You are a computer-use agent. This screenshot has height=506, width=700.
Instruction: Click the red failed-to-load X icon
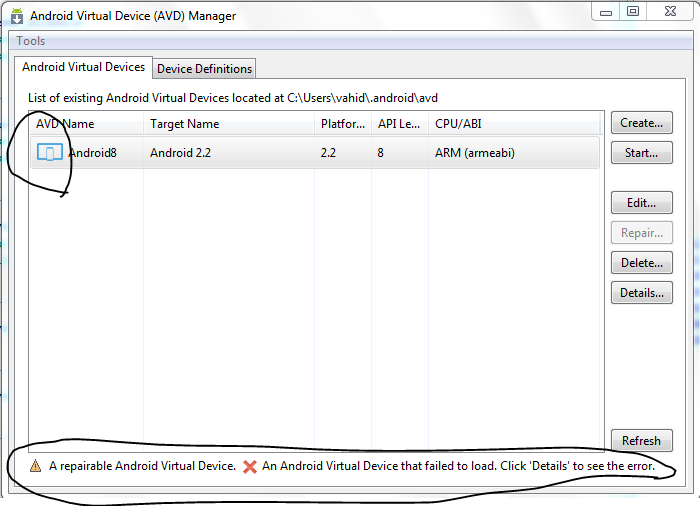point(250,467)
